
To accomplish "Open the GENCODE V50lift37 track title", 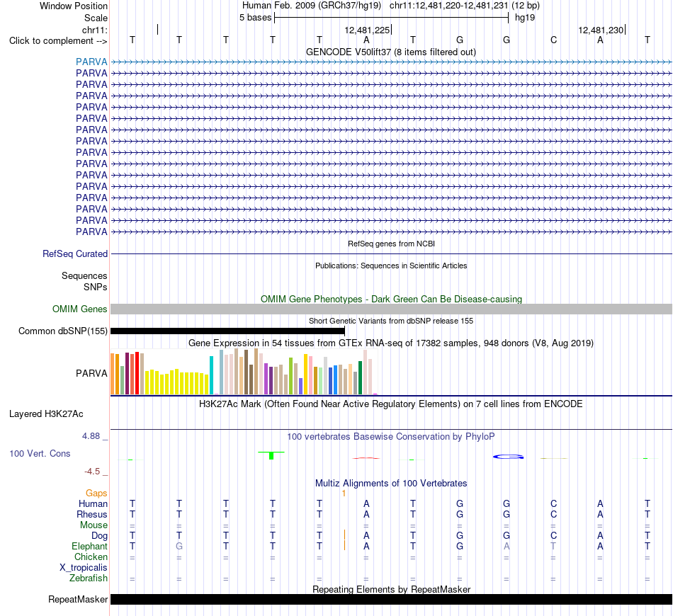I will (390, 52).
